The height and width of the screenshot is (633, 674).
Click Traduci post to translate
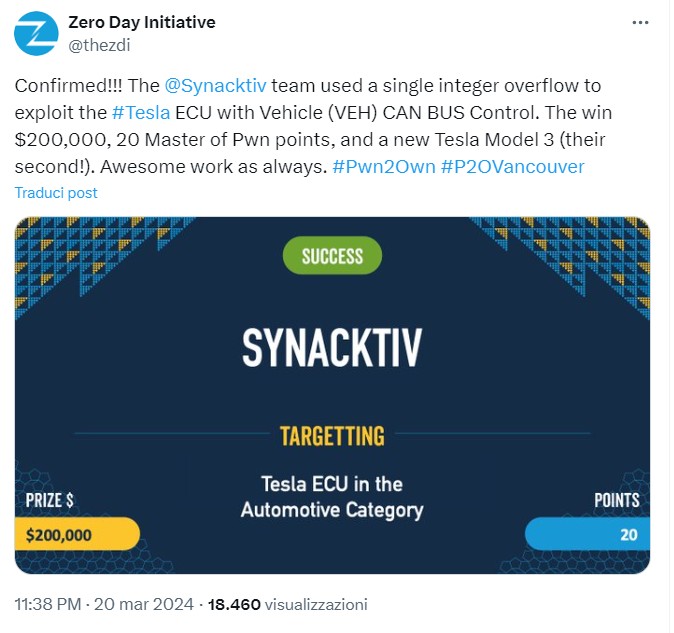tap(56, 192)
